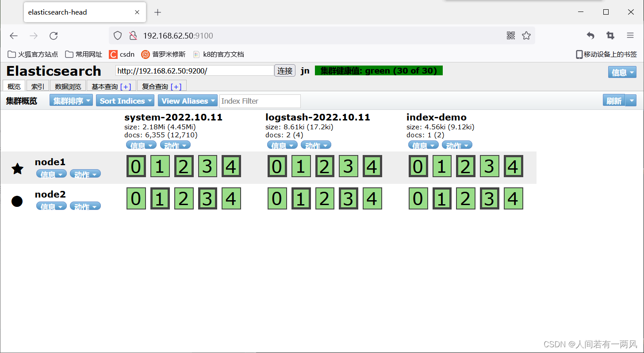Open 信息 dropdown for logstash-2022.10.11 index
The width and height of the screenshot is (644, 353).
click(282, 145)
